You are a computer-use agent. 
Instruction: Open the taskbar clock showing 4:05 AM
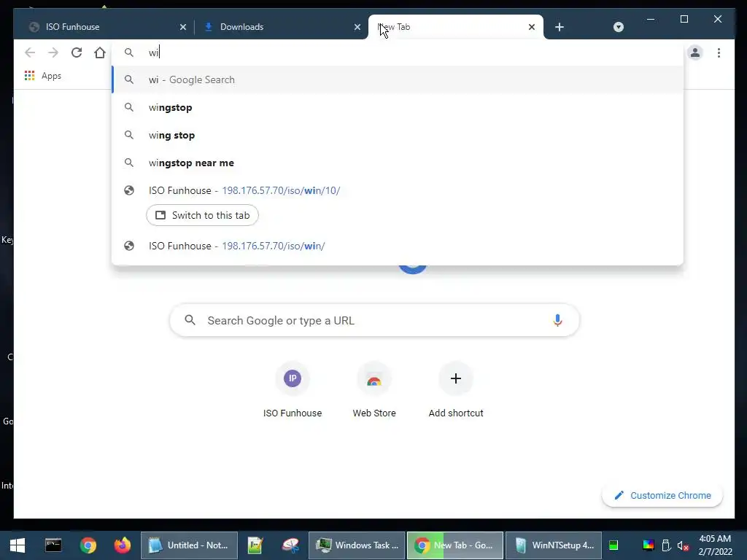pos(715,545)
